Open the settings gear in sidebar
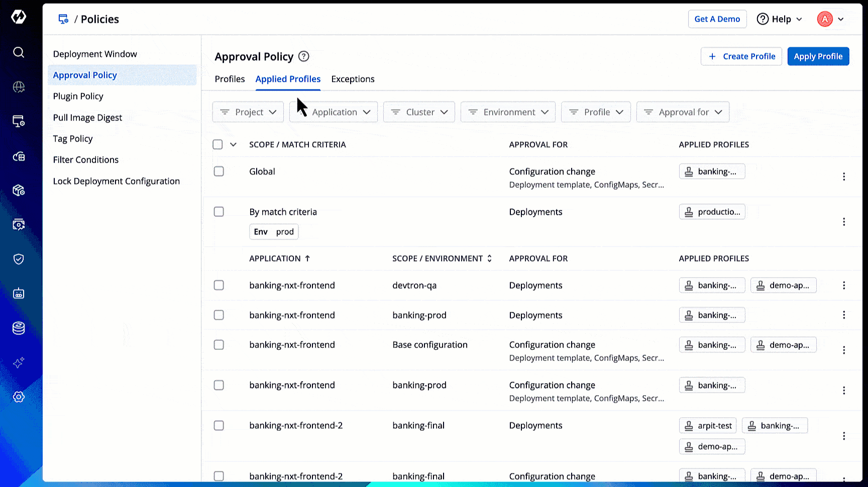Viewport: 868px width, 487px height. 19,397
